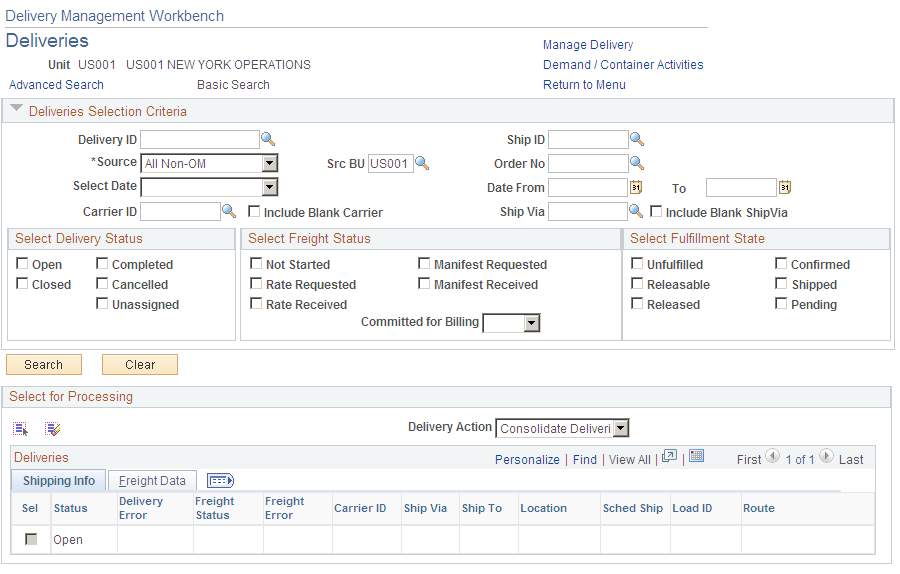Click the download grid to spreadsheet icon
900x574 pixels.
[696, 456]
